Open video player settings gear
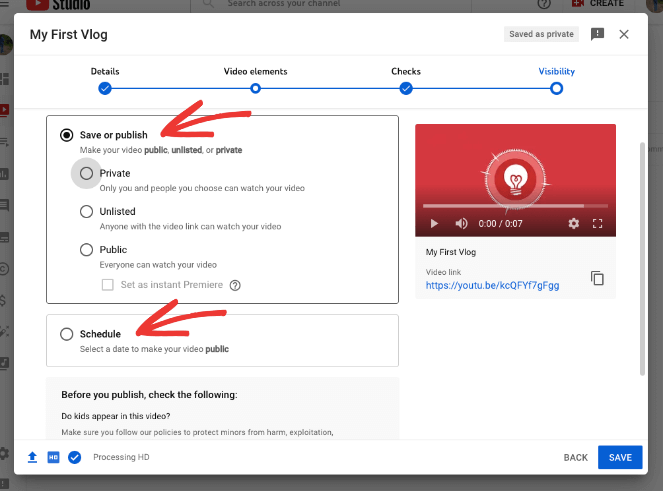The width and height of the screenshot is (663, 491). (574, 224)
